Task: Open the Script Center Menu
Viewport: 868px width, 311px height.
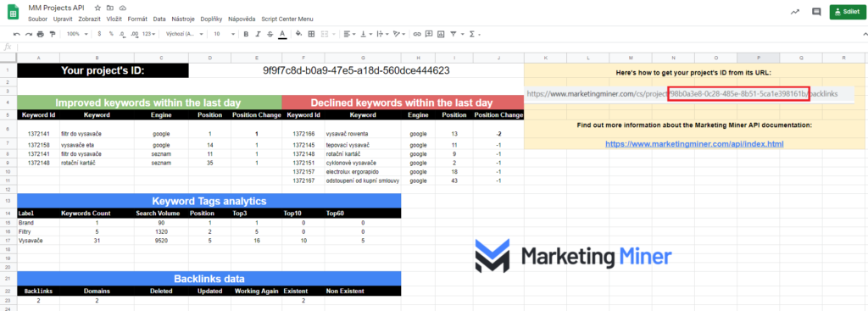Action: [x=287, y=19]
